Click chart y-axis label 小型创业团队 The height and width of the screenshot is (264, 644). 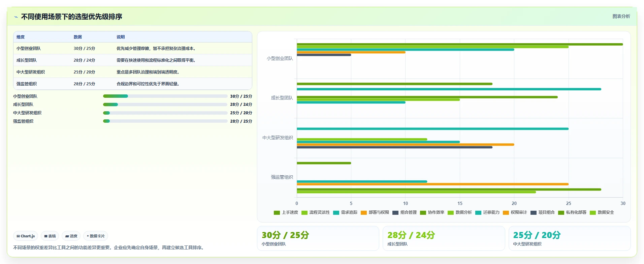coord(280,58)
